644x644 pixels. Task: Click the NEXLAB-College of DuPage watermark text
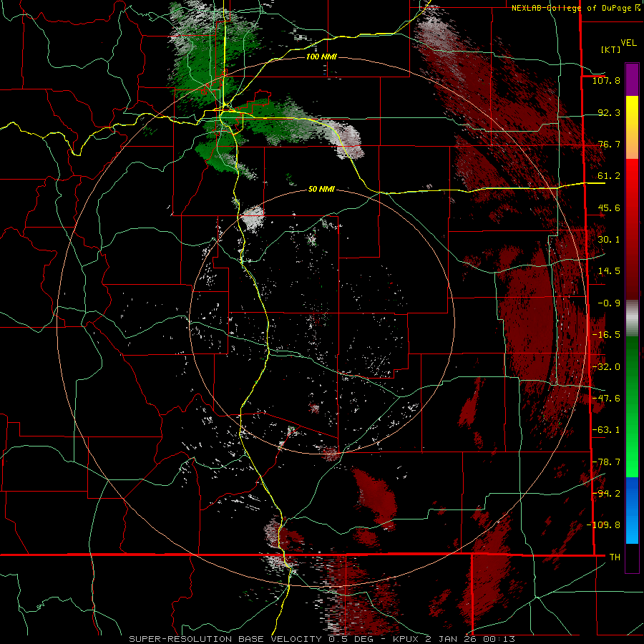[576, 8]
